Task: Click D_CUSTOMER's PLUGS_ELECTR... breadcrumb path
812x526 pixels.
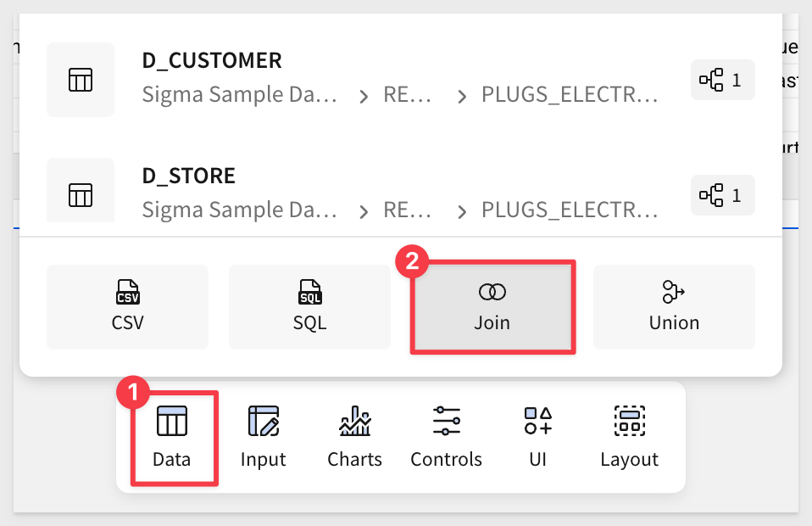Action: 569,95
